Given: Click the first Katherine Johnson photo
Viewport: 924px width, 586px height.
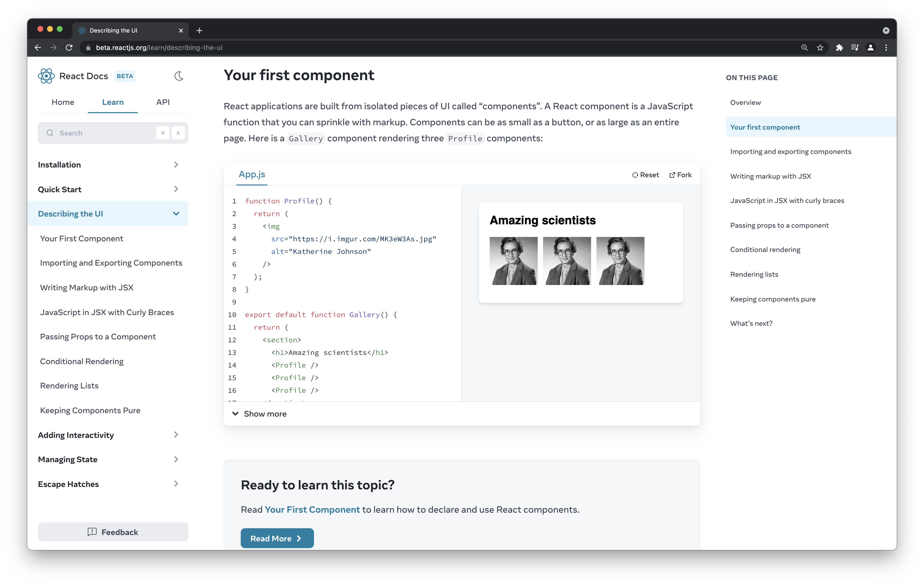Looking at the screenshot, I should (513, 261).
